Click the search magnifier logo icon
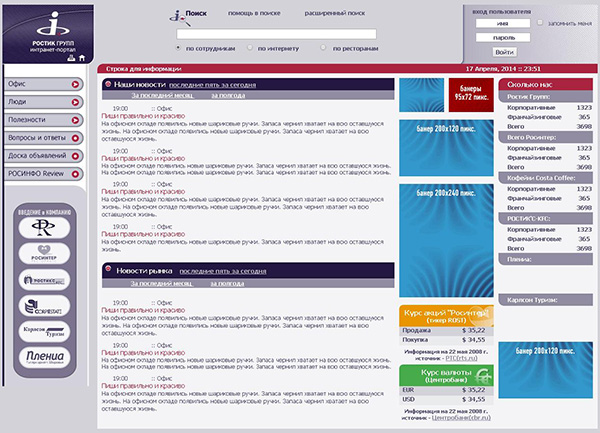The width and height of the screenshot is (600, 433). point(179,17)
